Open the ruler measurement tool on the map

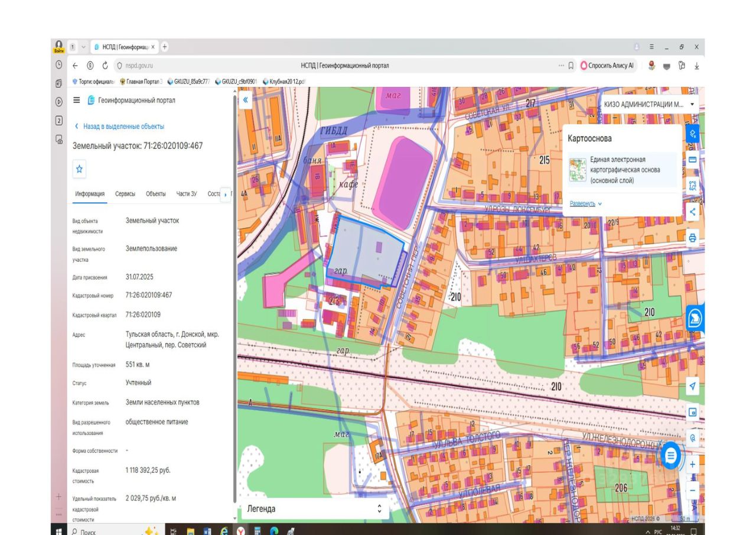click(x=693, y=160)
